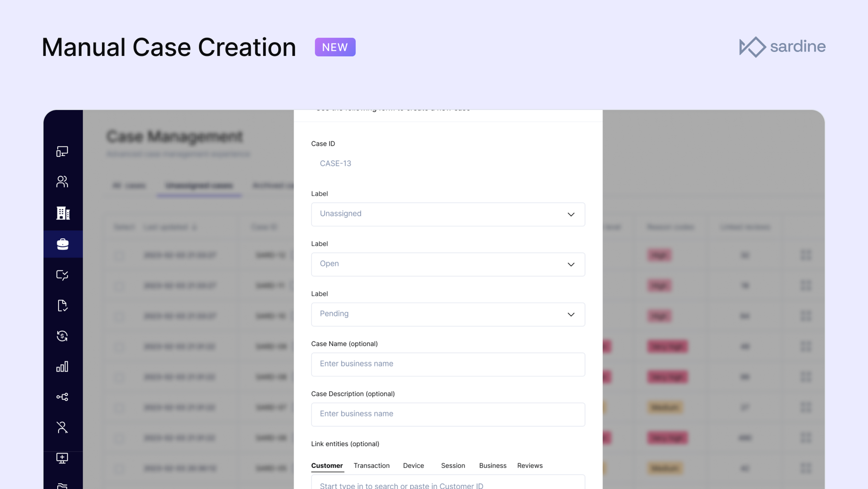Image resolution: width=868 pixels, height=489 pixels.
Task: Focus the Case Description input field
Action: (x=448, y=415)
